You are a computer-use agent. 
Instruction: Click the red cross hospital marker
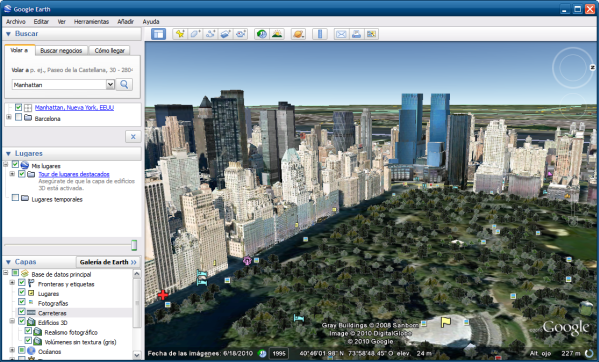tap(163, 294)
